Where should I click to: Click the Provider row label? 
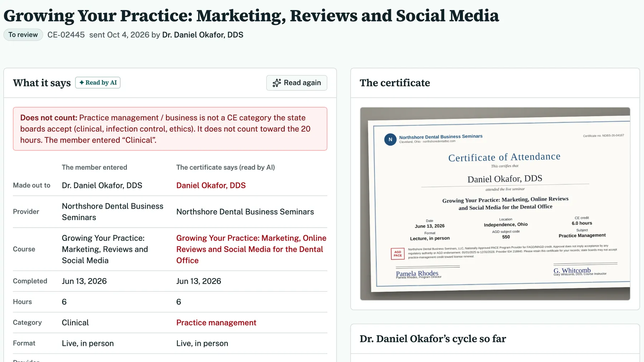tap(26, 212)
